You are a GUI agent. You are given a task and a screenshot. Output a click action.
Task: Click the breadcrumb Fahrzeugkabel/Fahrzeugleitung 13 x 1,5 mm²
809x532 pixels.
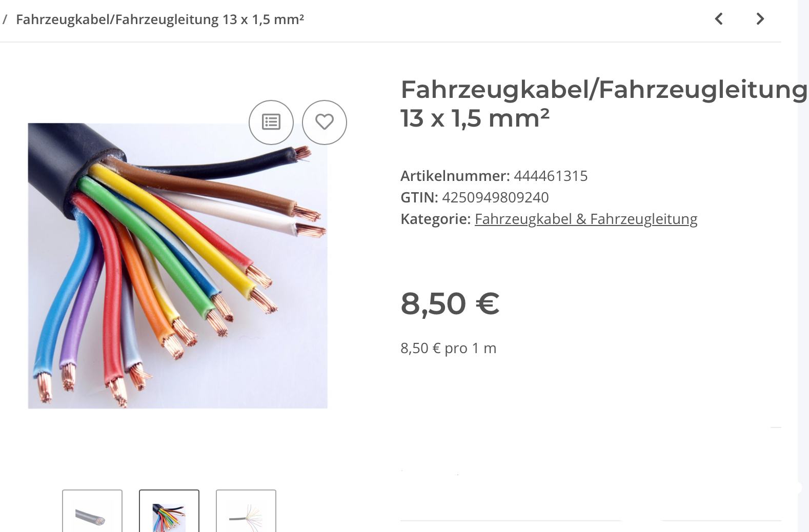tap(160, 19)
